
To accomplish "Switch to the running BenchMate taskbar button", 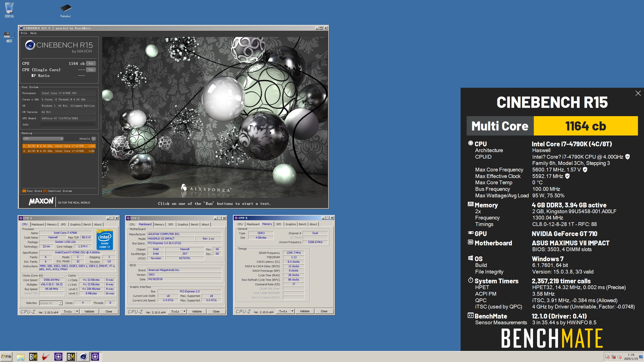I will tap(71, 356).
